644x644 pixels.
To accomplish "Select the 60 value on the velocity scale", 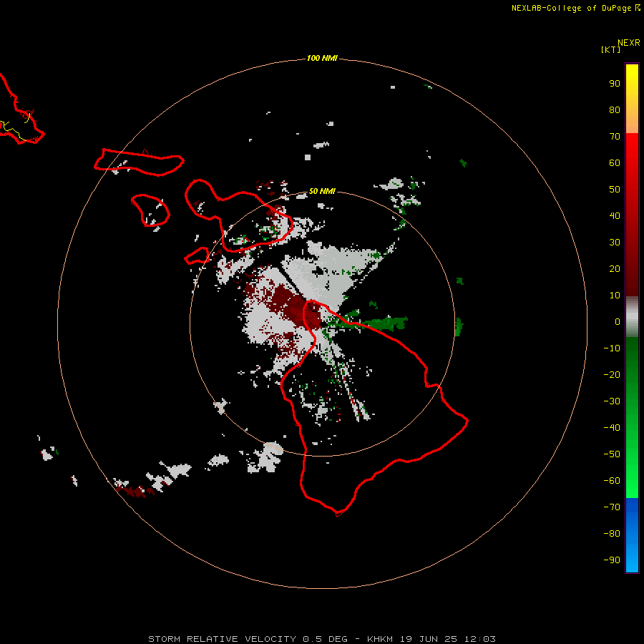I will (615, 163).
